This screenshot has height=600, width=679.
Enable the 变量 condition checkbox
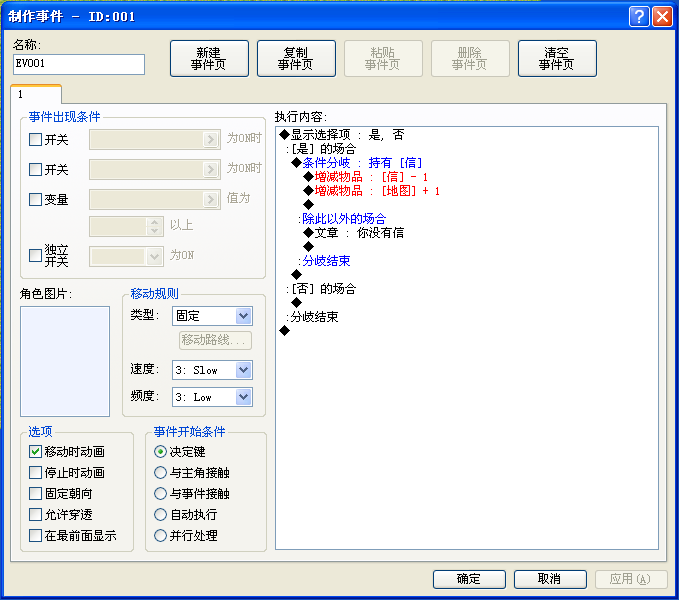(x=35, y=199)
